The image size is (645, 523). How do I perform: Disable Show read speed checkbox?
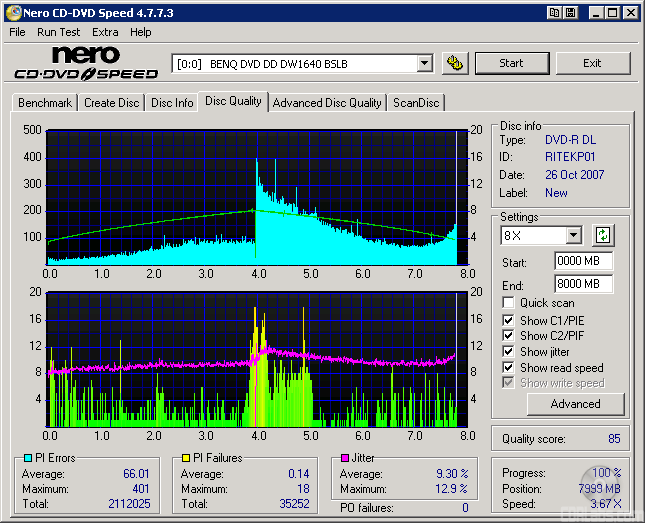pyautogui.click(x=509, y=368)
